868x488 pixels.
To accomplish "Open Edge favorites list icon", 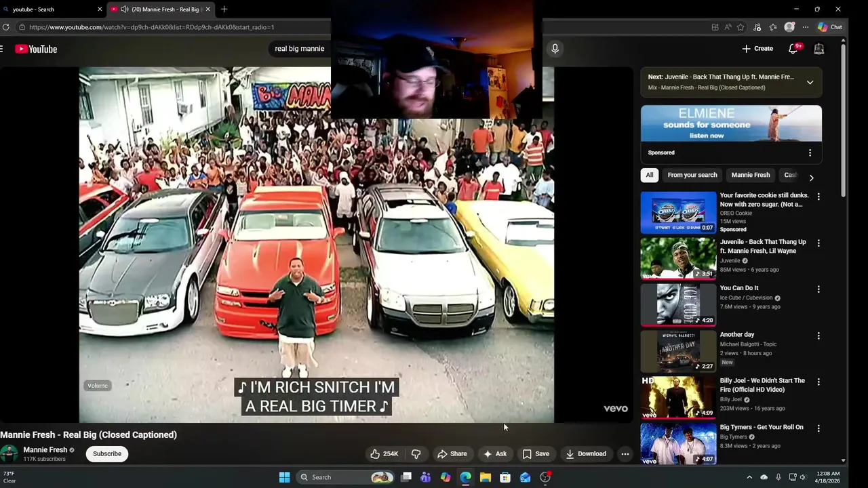I will pos(773,27).
